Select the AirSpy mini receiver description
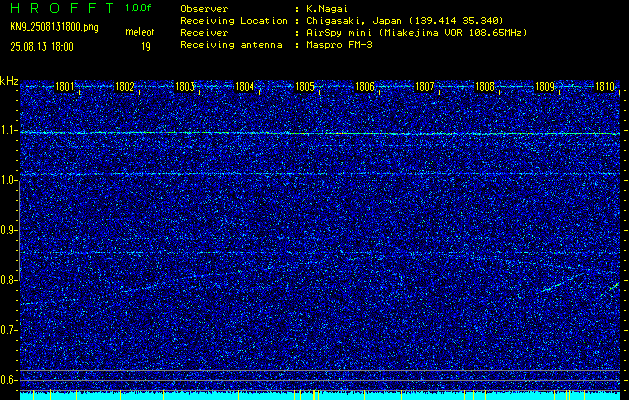Viewport: 629px width, 400px height. (416, 33)
